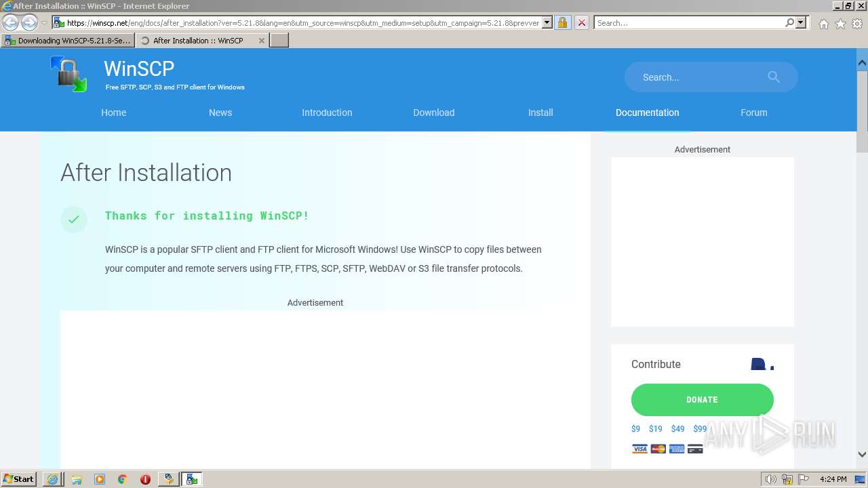Viewport: 868px width, 488px height.
Task: Open the Download nav item
Action: (434, 113)
